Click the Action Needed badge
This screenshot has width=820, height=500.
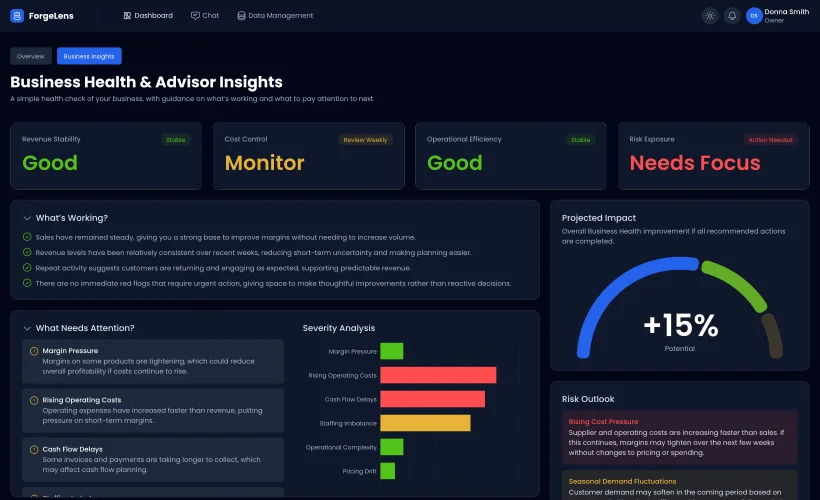[x=770, y=140]
